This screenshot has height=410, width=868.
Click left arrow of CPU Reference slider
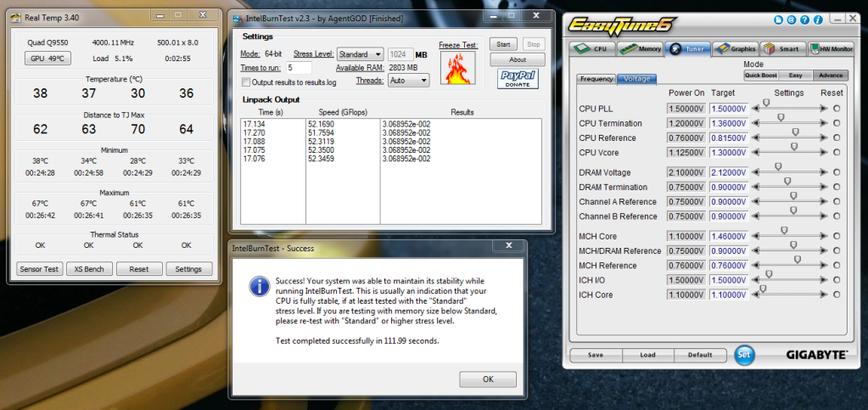[755, 138]
